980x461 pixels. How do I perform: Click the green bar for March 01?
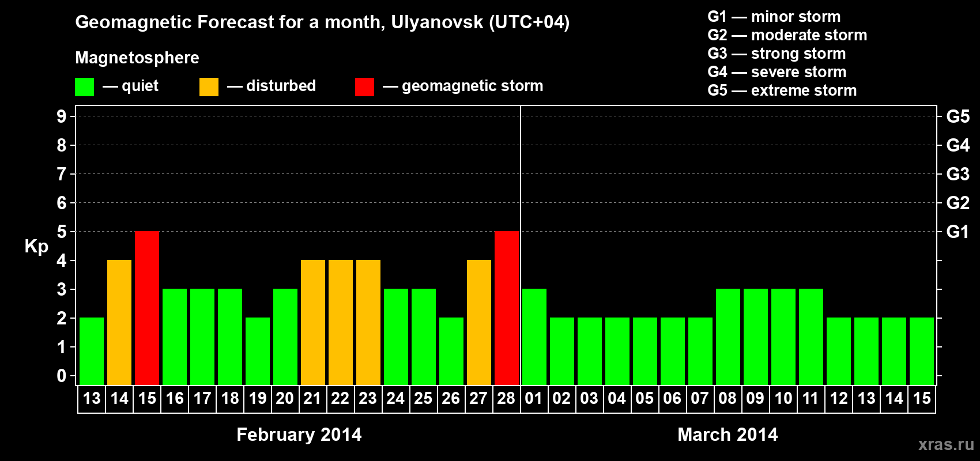(x=534, y=337)
